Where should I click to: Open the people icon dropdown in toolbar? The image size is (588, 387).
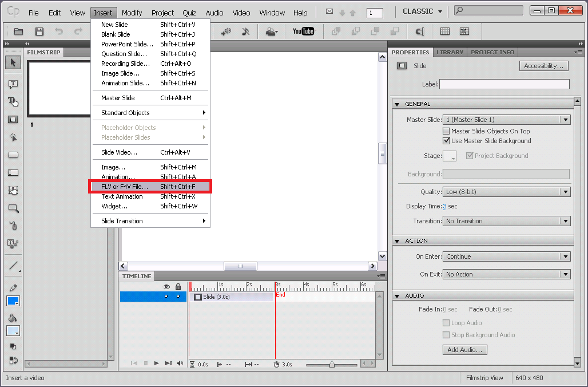point(272,31)
